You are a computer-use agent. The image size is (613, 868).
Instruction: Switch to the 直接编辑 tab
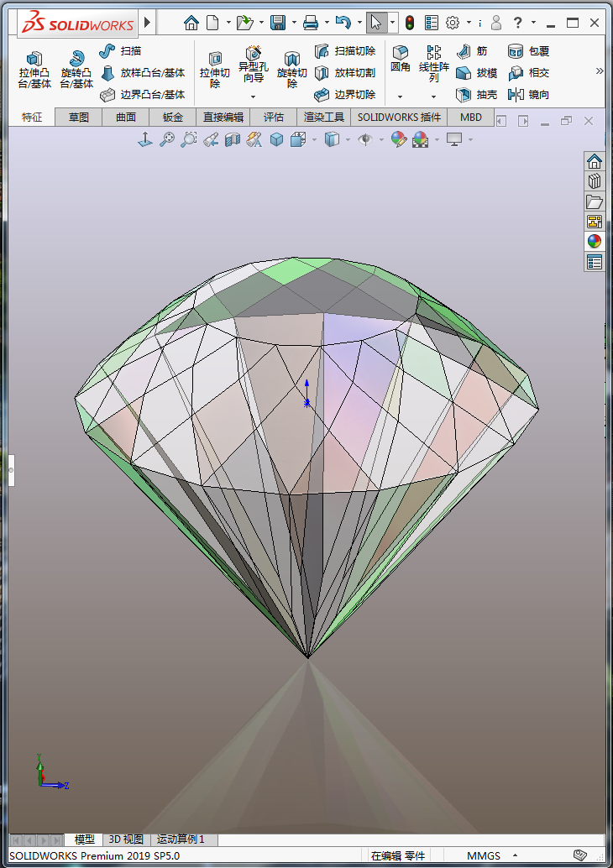click(223, 118)
